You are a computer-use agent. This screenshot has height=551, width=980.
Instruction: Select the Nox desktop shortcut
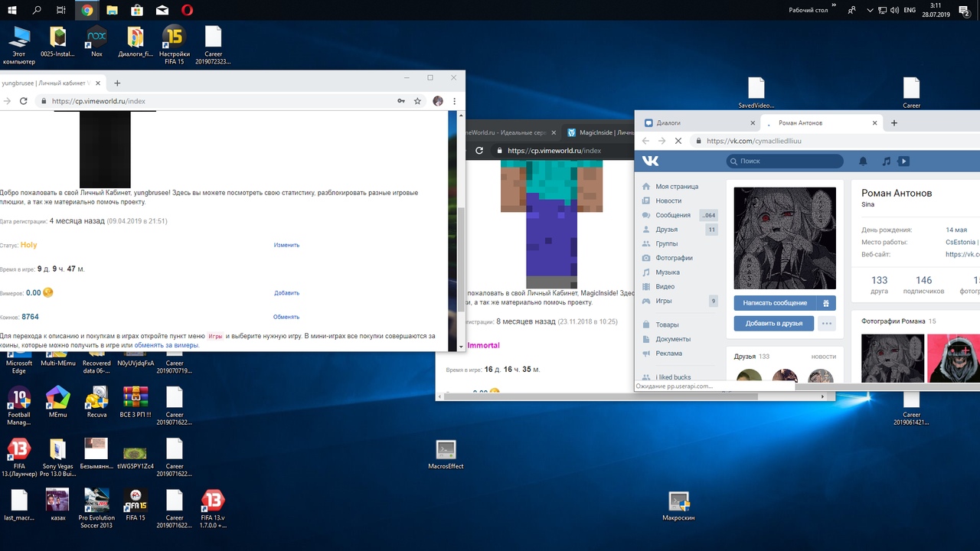tap(96, 41)
